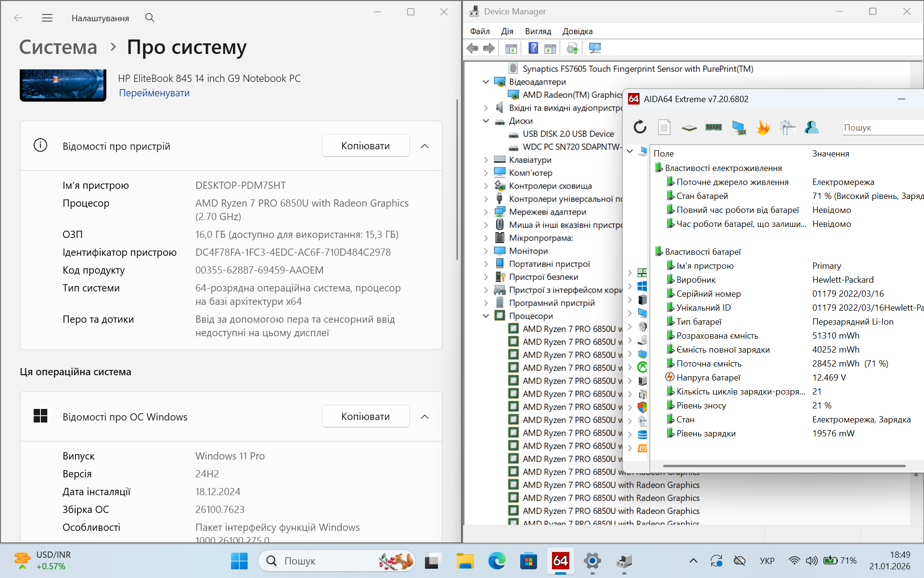Click the help question mark toolbar icon
This screenshot has height=578, width=924.
(533, 48)
